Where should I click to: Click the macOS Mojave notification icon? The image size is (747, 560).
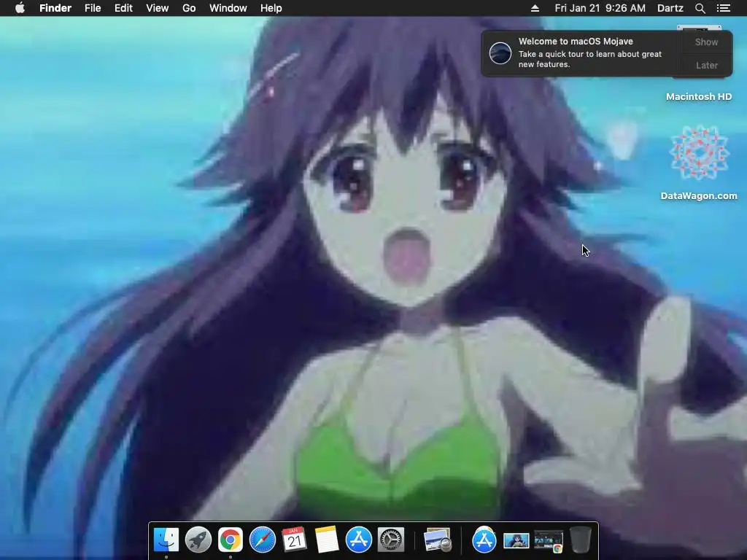pos(500,52)
